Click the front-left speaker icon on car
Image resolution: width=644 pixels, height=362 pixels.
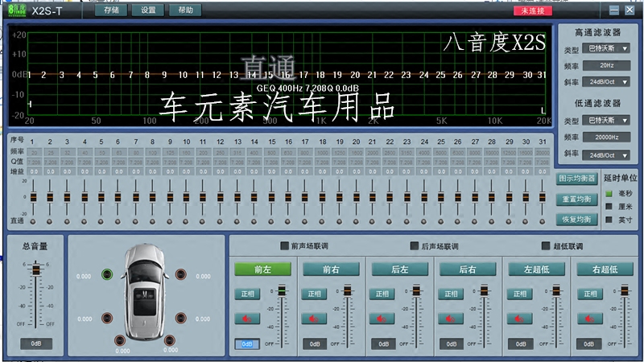(107, 275)
